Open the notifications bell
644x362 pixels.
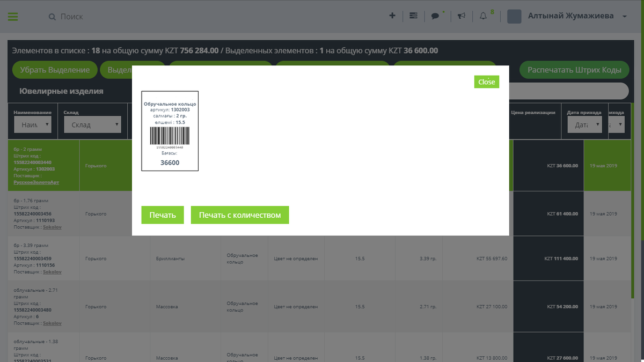point(483,16)
